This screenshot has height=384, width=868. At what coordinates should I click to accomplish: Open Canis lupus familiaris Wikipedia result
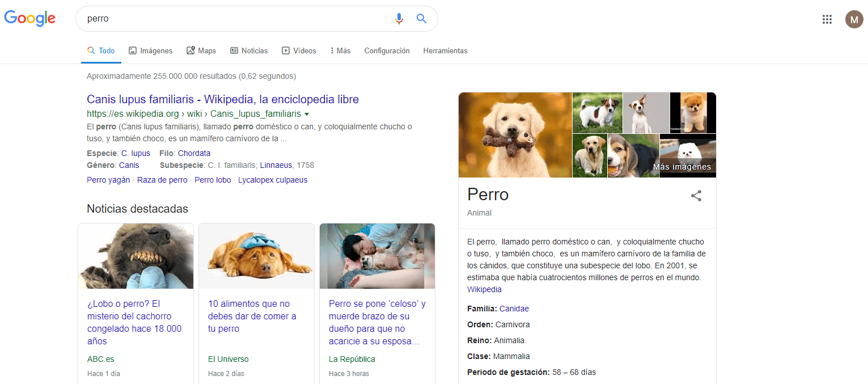click(223, 99)
